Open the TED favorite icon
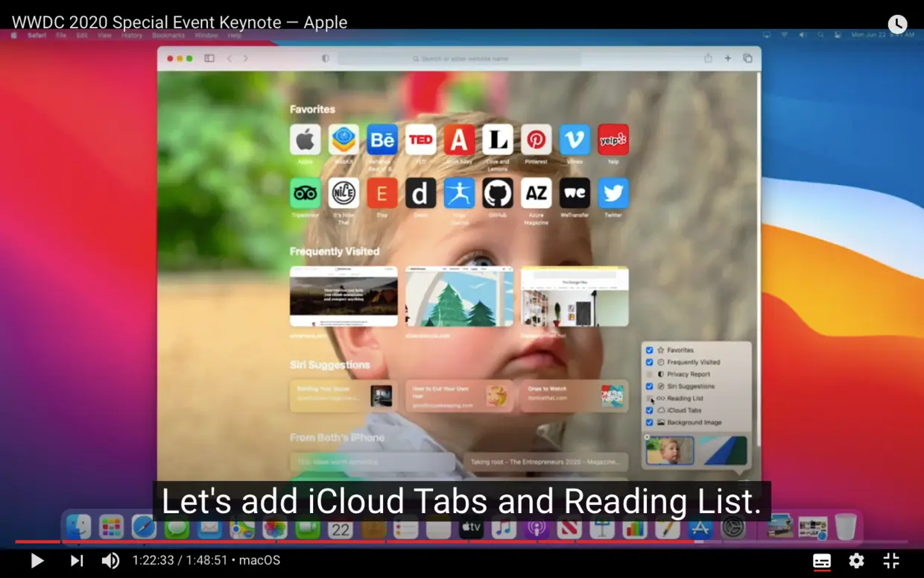 coord(420,139)
